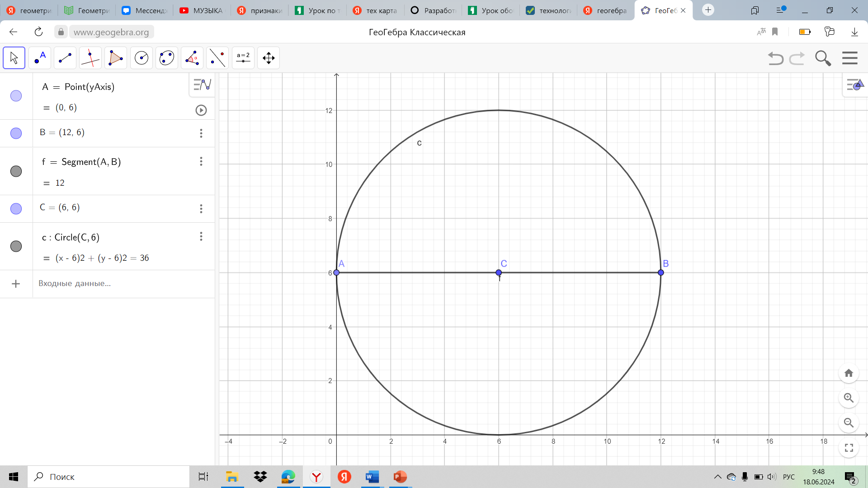Select the Point tool in toolbar

coord(40,58)
